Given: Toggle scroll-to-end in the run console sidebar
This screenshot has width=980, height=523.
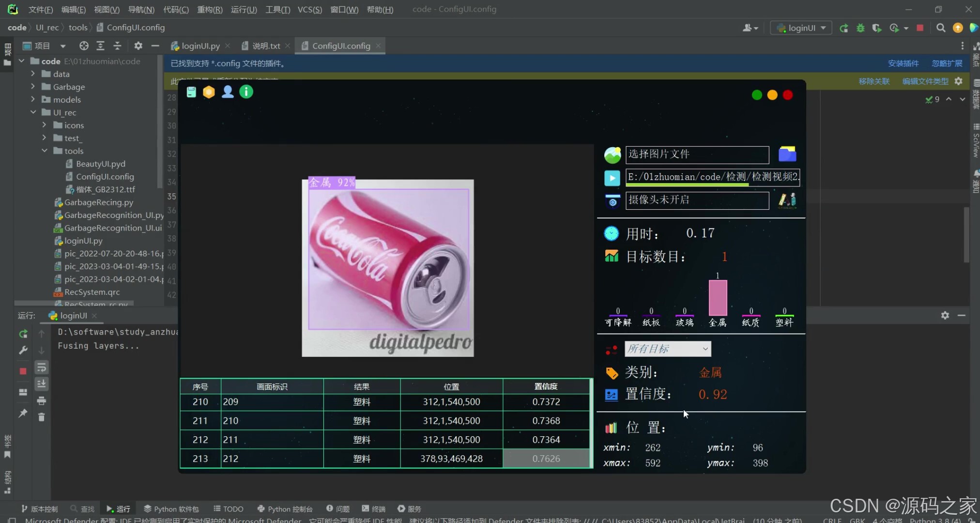Looking at the screenshot, I should tap(42, 384).
